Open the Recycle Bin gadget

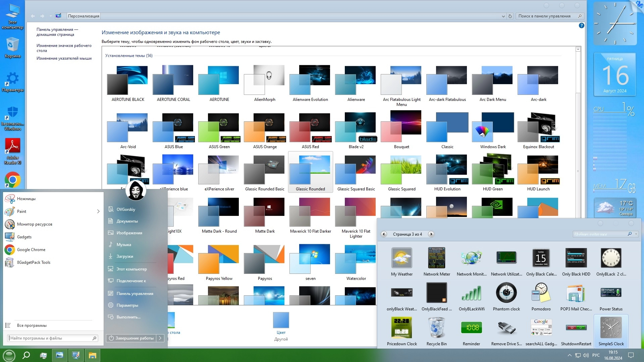pyautogui.click(x=436, y=328)
